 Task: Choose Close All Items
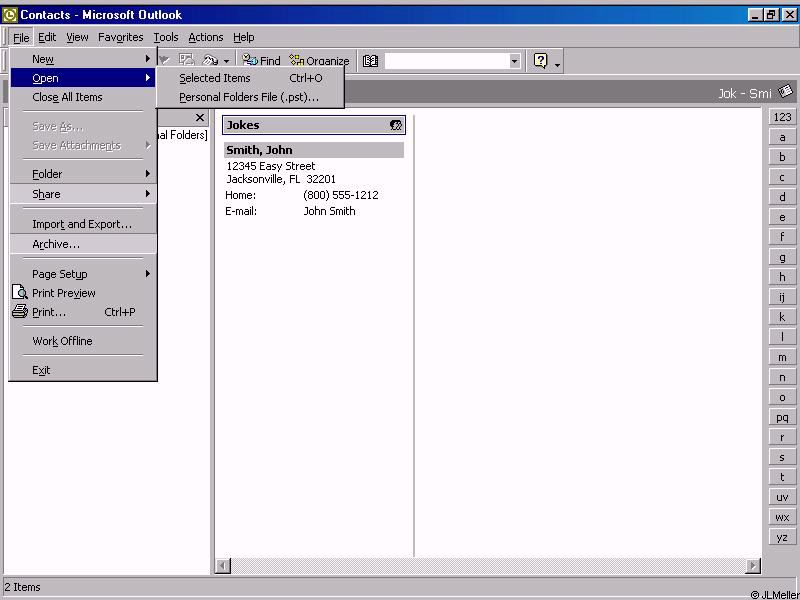pyautogui.click(x=83, y=97)
